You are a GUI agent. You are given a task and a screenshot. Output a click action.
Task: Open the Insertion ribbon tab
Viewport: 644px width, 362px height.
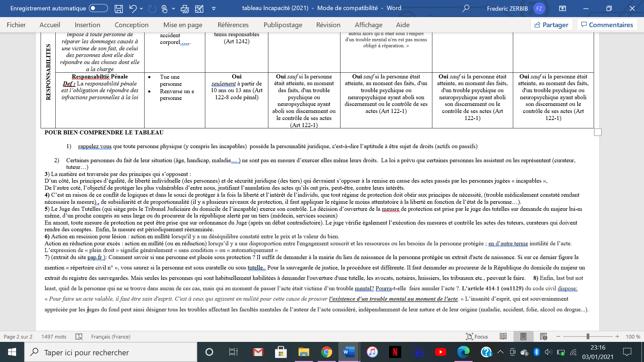(88, 25)
